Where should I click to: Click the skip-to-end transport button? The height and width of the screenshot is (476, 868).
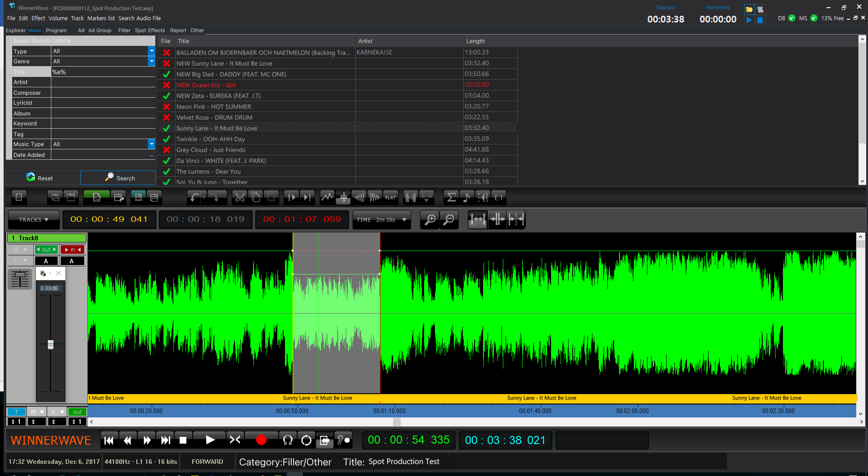(166, 440)
